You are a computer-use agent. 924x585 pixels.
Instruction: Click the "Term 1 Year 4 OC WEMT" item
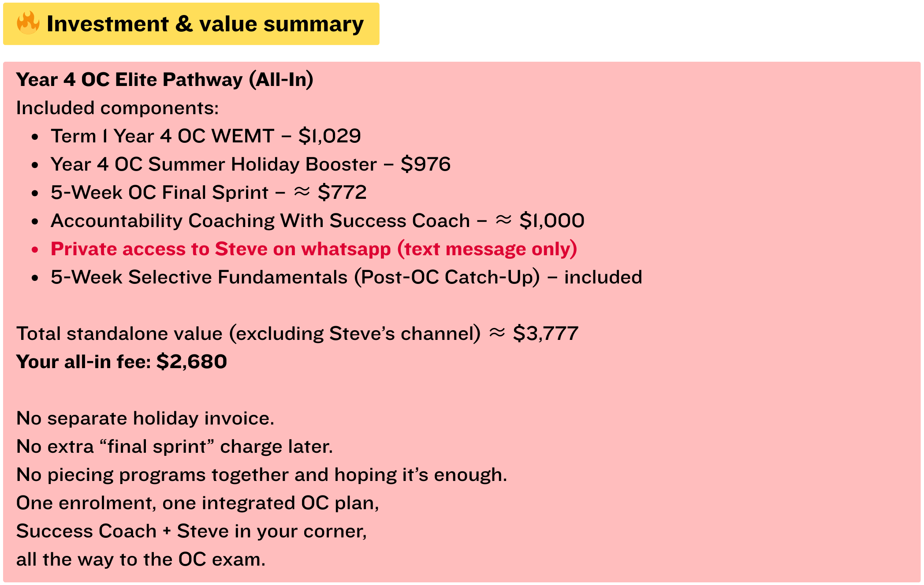[162, 136]
